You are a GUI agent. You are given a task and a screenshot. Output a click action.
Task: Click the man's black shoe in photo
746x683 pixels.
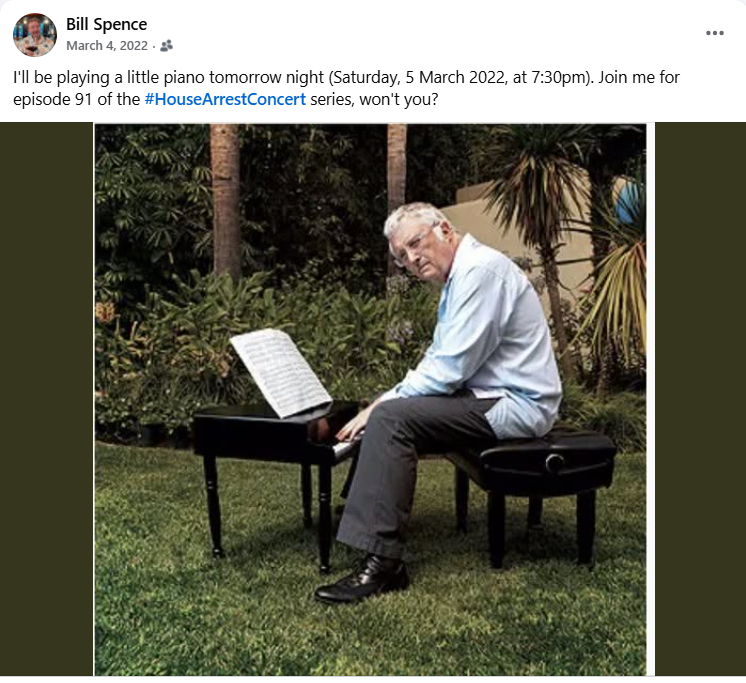coord(363,579)
